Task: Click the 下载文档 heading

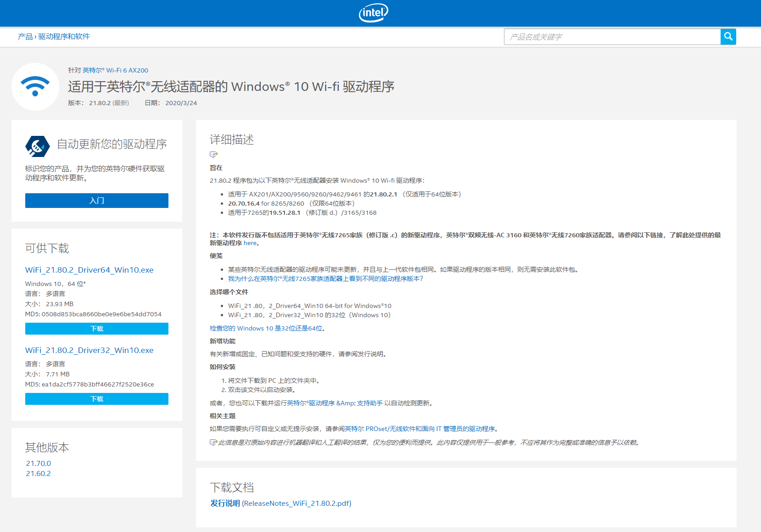Action: [232, 487]
